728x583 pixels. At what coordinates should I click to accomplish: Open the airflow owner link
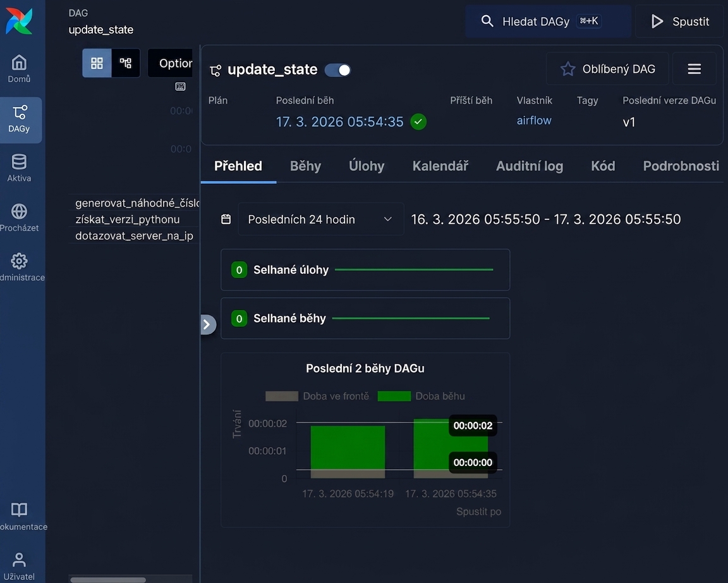pos(534,121)
